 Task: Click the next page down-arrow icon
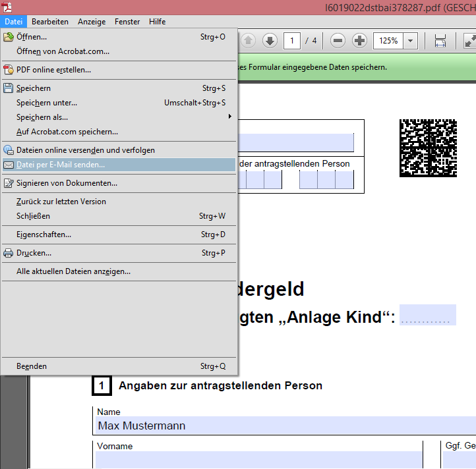click(x=270, y=41)
